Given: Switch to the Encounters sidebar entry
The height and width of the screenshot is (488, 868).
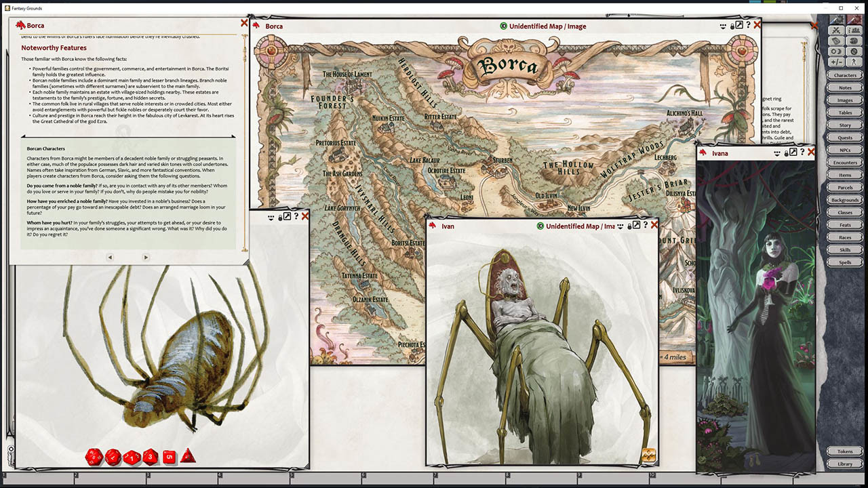Looking at the screenshot, I should (x=844, y=162).
